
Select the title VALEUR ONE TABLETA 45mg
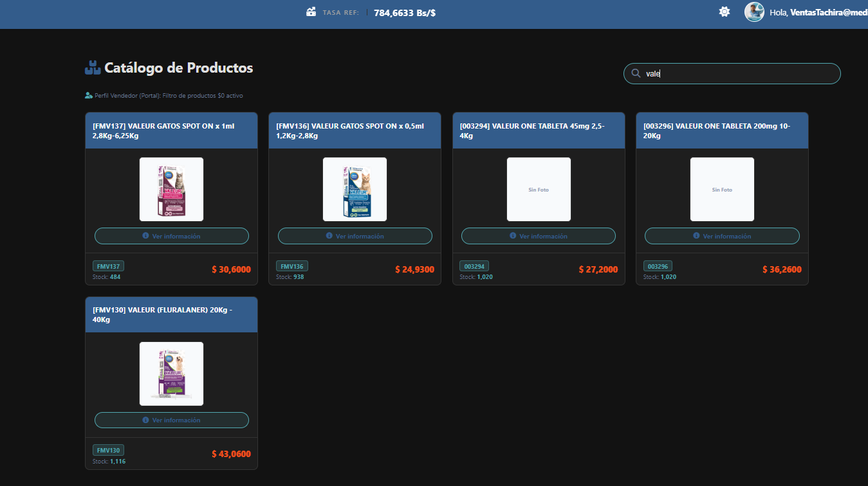532,131
